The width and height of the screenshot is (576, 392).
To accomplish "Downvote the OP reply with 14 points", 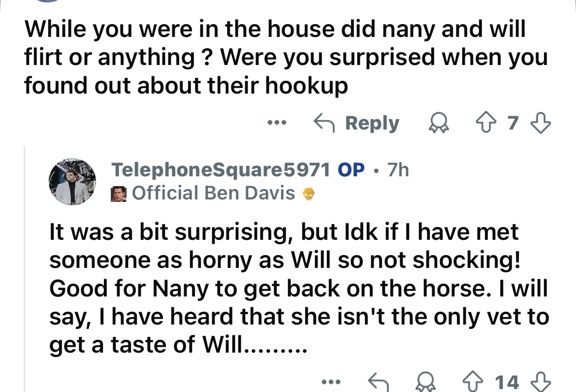I will click(541, 382).
